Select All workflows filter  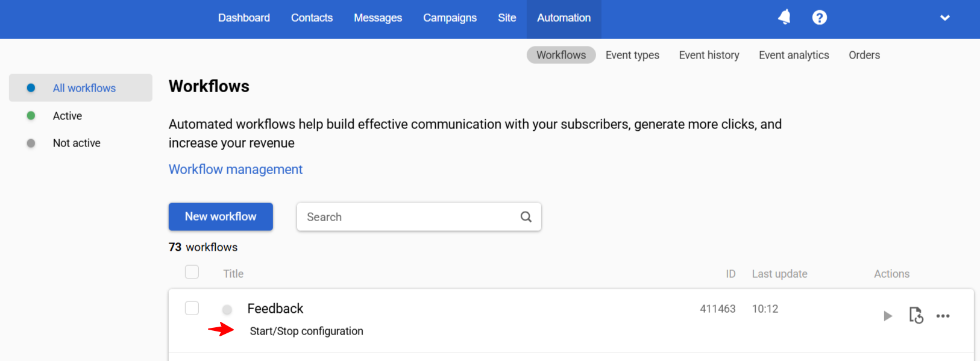coord(84,88)
